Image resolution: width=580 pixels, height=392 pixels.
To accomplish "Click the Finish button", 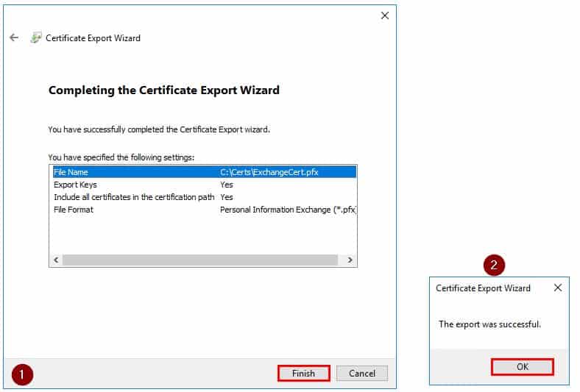I will 304,373.
